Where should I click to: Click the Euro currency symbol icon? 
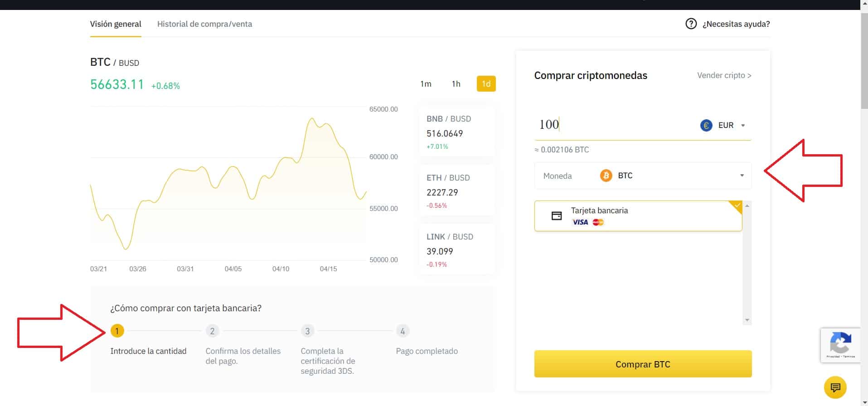pos(706,125)
